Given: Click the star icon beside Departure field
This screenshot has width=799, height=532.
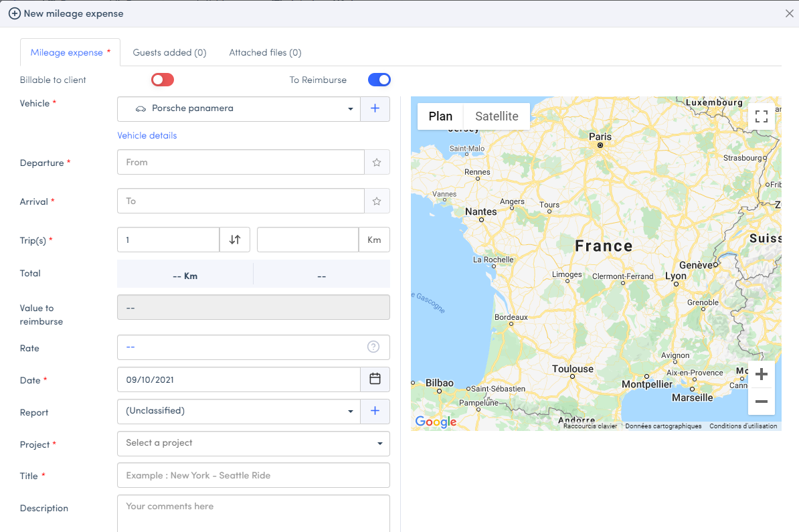Looking at the screenshot, I should [x=377, y=162].
